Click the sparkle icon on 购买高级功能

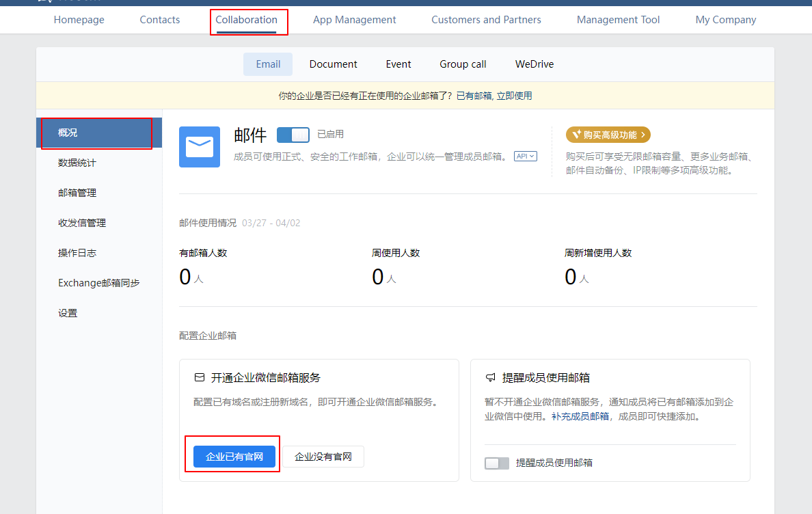point(576,135)
